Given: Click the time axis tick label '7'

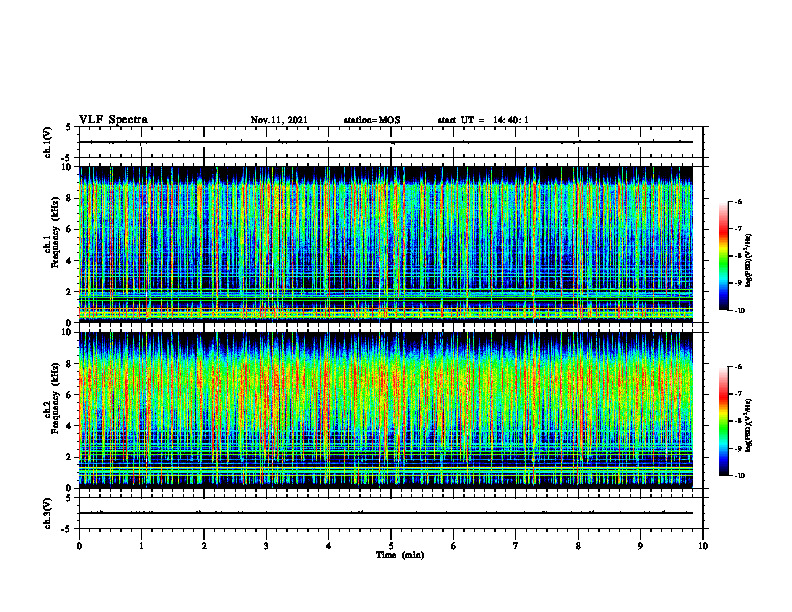Looking at the screenshot, I should [x=516, y=546].
